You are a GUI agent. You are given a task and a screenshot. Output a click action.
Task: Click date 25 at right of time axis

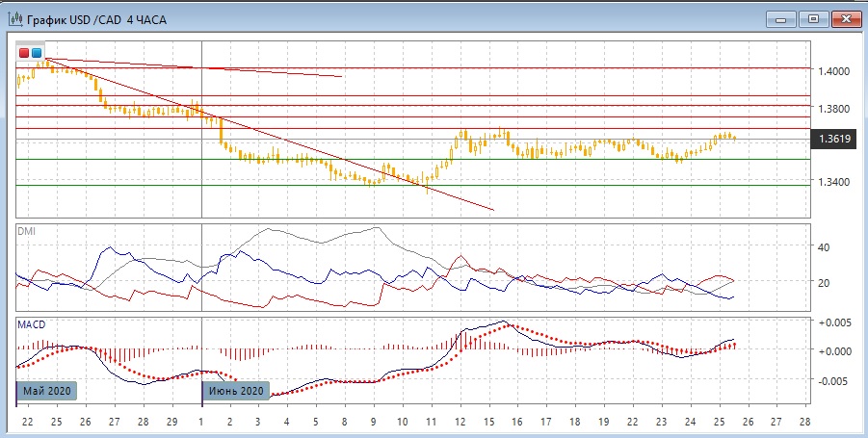[x=718, y=423]
